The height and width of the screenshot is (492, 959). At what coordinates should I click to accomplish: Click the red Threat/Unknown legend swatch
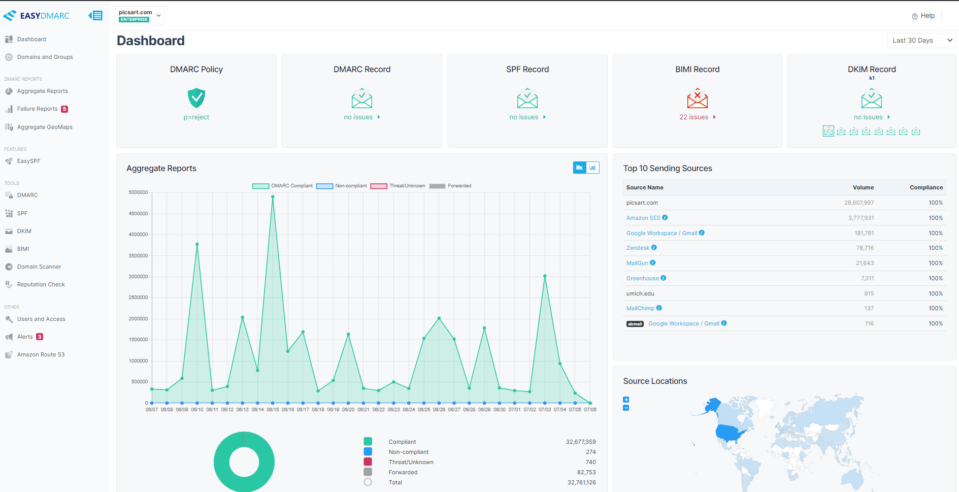coord(367,462)
